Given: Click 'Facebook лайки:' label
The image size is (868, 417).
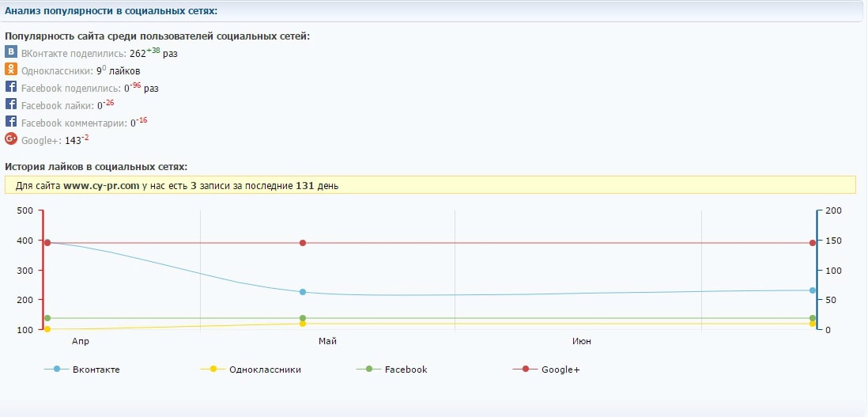Looking at the screenshot, I should point(58,106).
